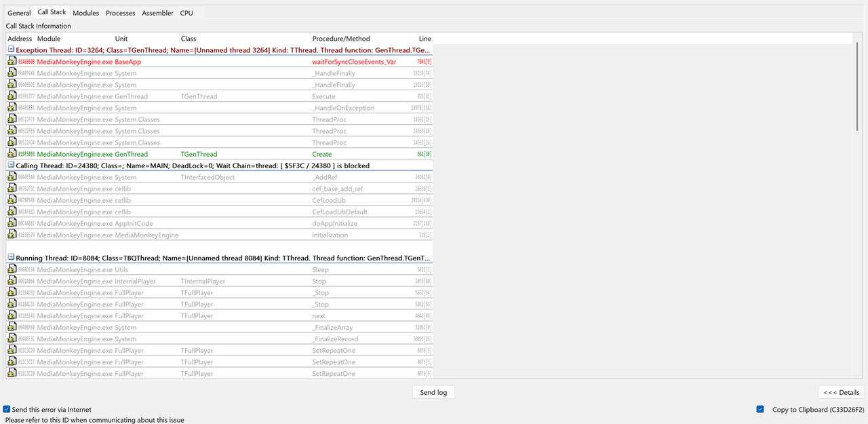The width and height of the screenshot is (868, 424).
Task: Click the <<< Details button
Action: [x=841, y=392]
